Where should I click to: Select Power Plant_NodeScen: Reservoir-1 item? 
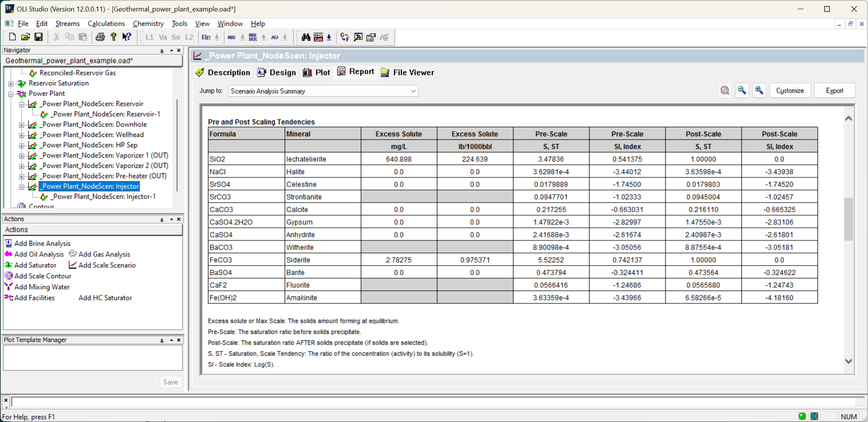point(105,114)
